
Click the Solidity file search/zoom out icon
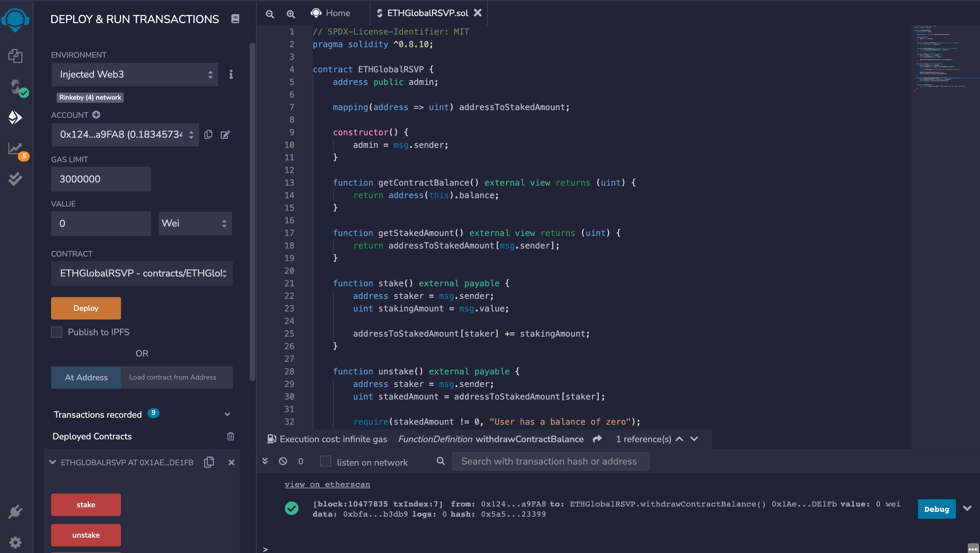(269, 13)
